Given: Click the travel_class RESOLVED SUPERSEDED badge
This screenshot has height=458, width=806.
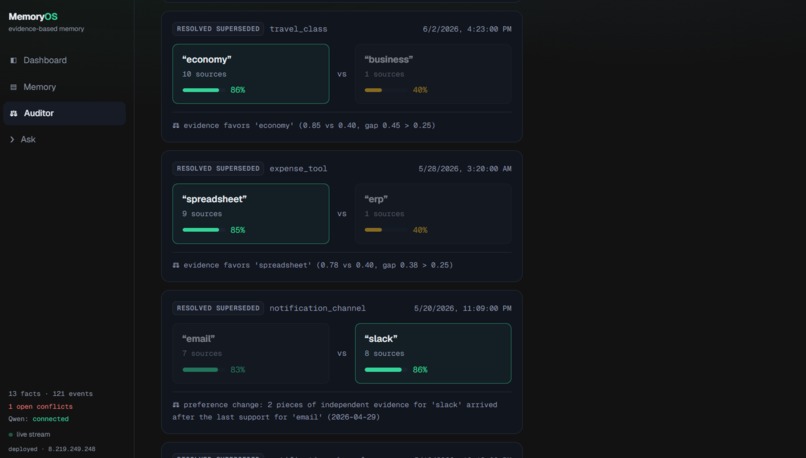Looking at the screenshot, I should tap(218, 29).
